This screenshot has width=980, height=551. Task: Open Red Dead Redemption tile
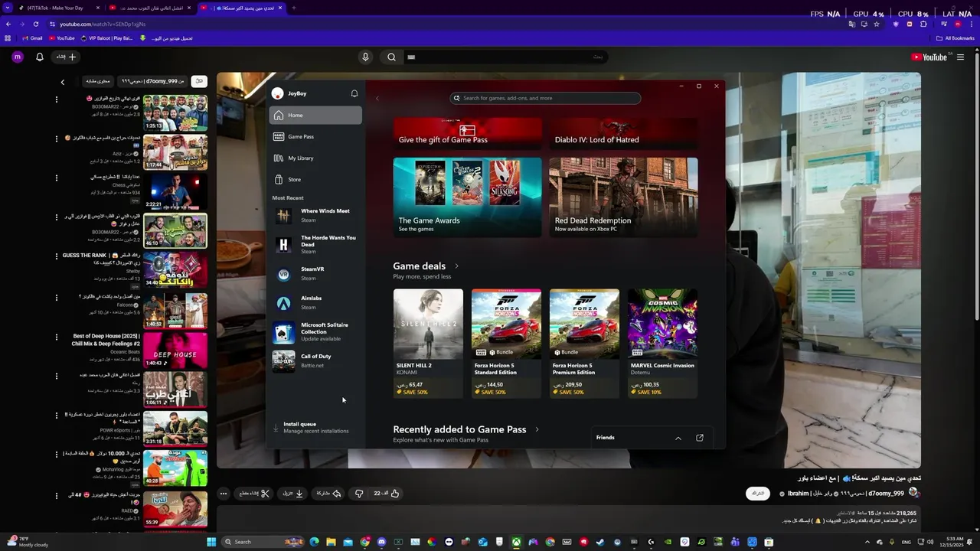tap(623, 197)
